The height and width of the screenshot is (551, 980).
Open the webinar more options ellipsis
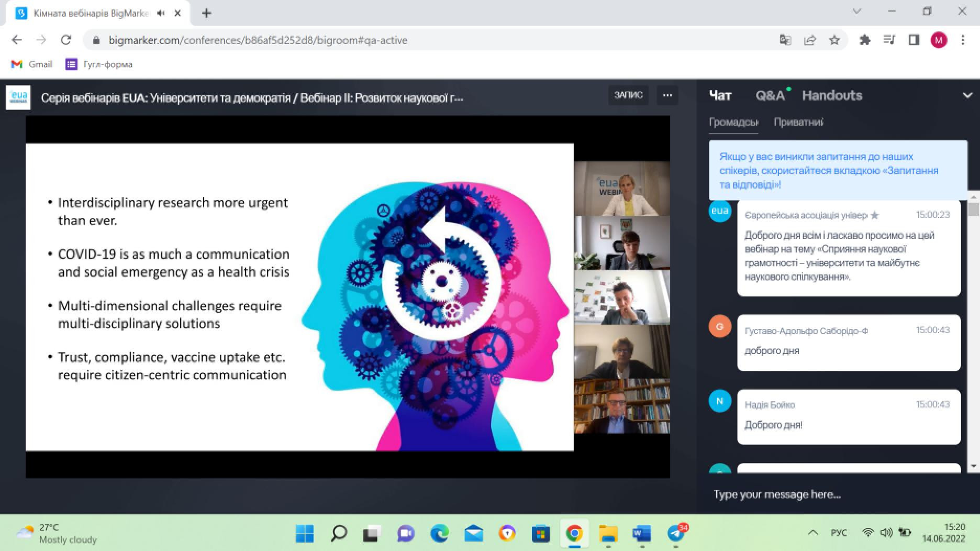tap(667, 95)
